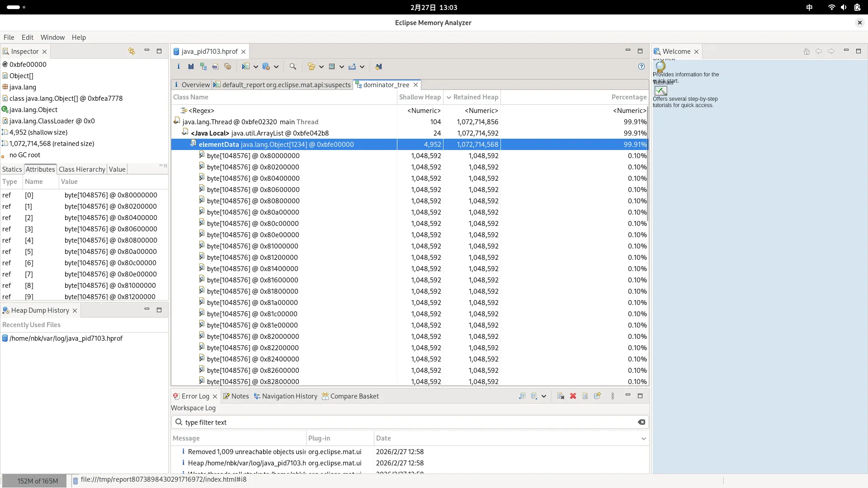Click the Inspector link-with-snapshot icon
Screen dimensions: 868x488
click(x=132, y=51)
